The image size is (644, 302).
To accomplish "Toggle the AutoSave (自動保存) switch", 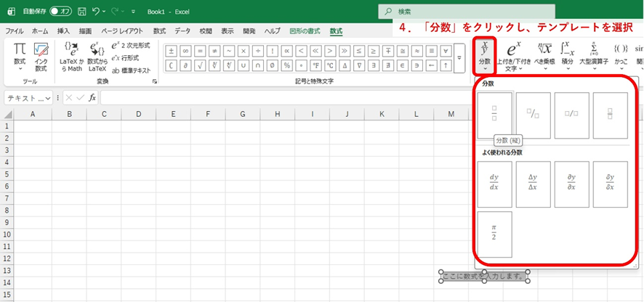I will click(60, 12).
